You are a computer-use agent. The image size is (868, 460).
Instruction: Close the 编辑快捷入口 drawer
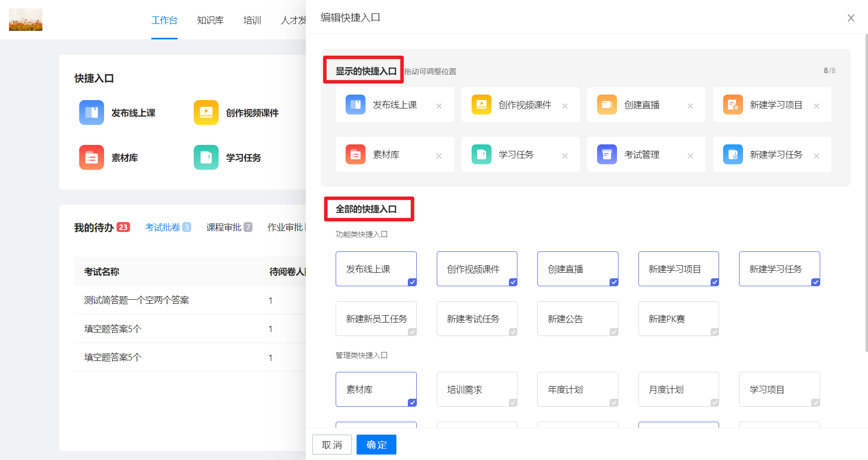[x=851, y=18]
